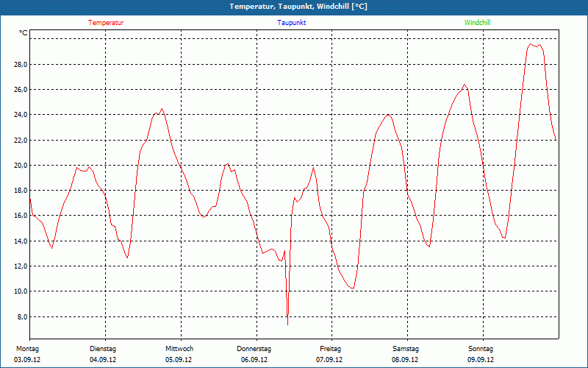Viewport: 588px width, 368px height.
Task: Click the Dienstag day label
Action: tap(103, 349)
